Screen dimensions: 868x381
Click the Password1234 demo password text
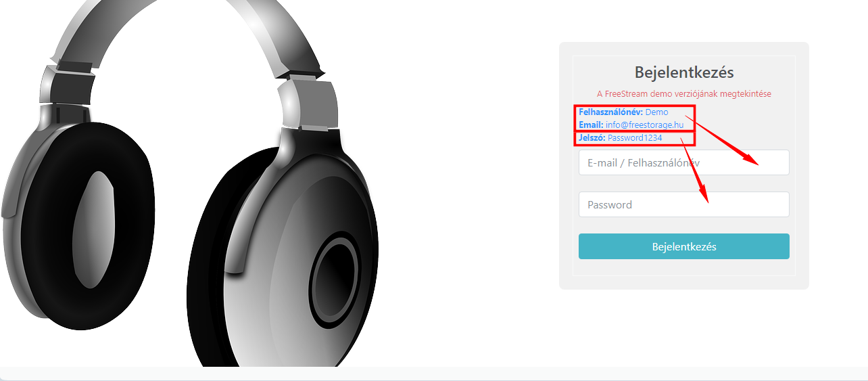635,137
